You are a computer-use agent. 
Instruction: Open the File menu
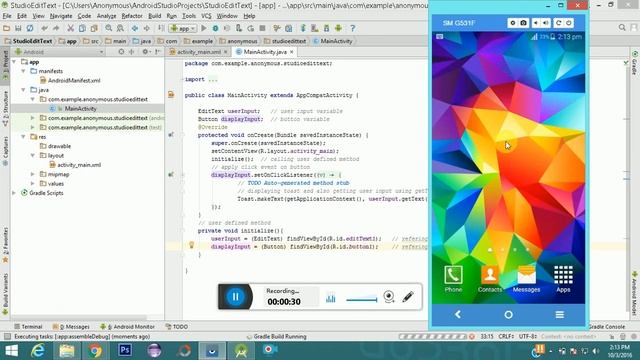click(x=7, y=16)
